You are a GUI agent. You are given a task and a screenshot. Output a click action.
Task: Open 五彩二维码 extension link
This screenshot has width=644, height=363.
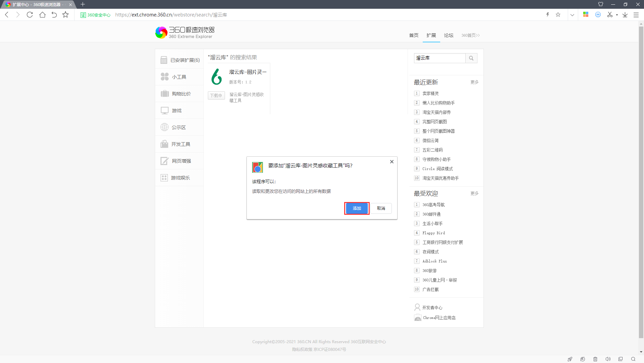(x=432, y=150)
